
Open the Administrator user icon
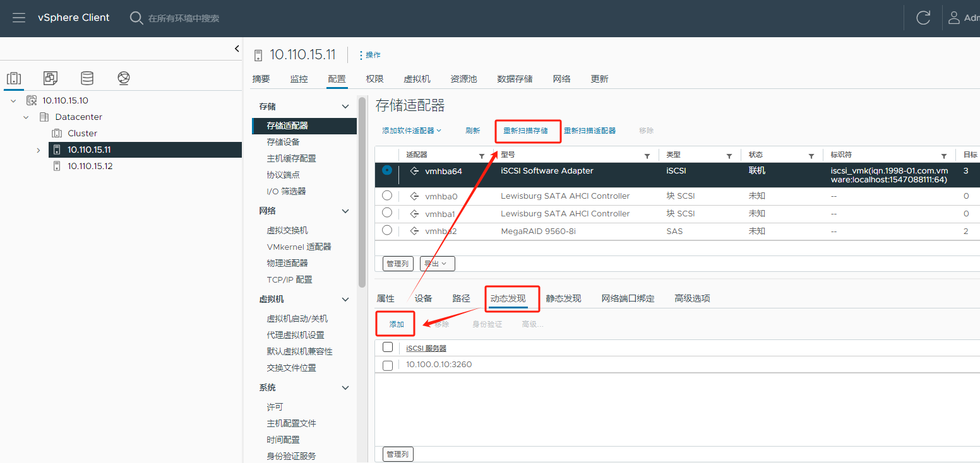tap(953, 18)
